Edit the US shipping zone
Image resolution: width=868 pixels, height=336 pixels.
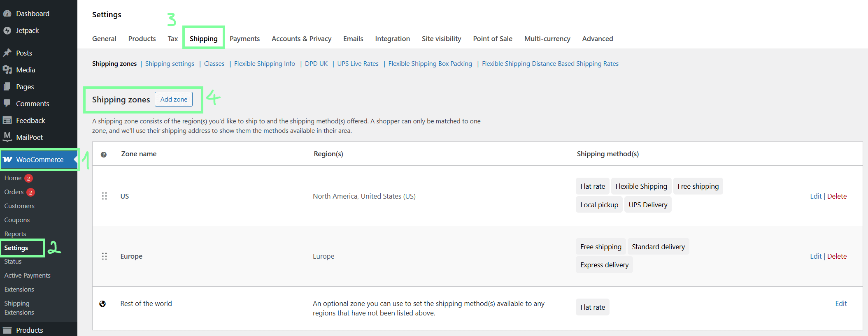(x=816, y=196)
